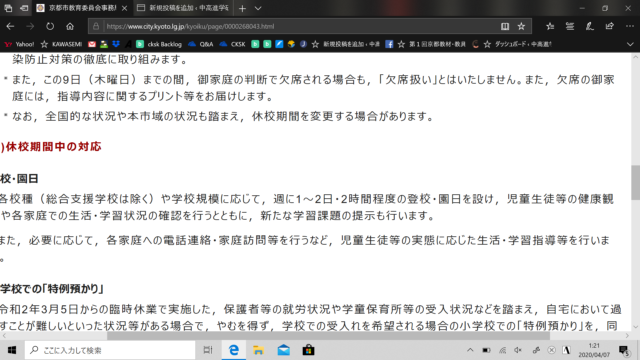Open Microsoft Edge from the taskbar
The height and width of the screenshot is (360, 640).
(233, 350)
